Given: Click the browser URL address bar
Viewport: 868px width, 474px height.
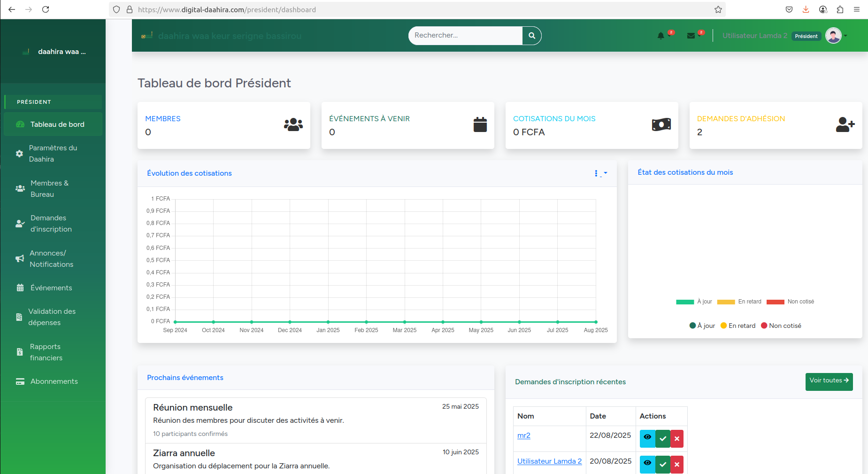Looking at the screenshot, I should [418, 9].
